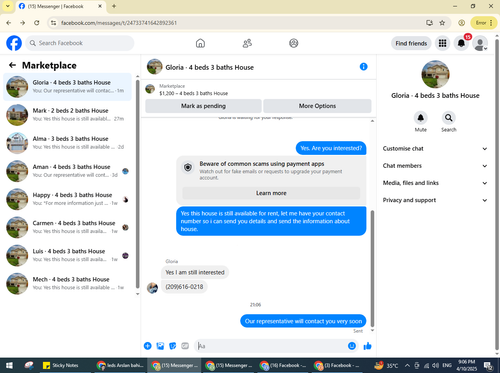Mute this conversation bell icon
Screen dimensions: 500x373
coord(421,118)
